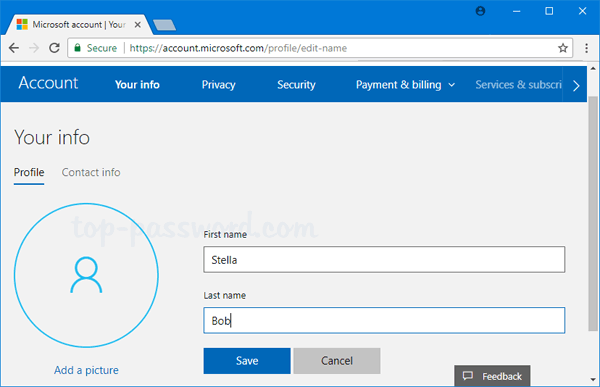Click the Add a picture link

(86, 370)
